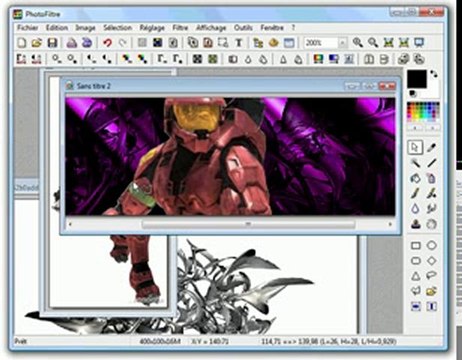This screenshot has width=462, height=360.
Task: Choose the Triangle selection shape
Action: coord(415,276)
